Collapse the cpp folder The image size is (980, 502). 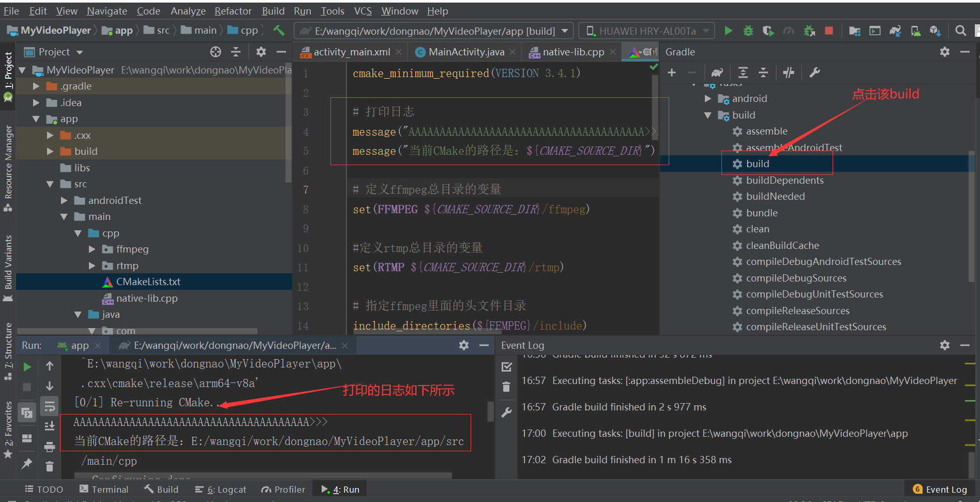[78, 233]
